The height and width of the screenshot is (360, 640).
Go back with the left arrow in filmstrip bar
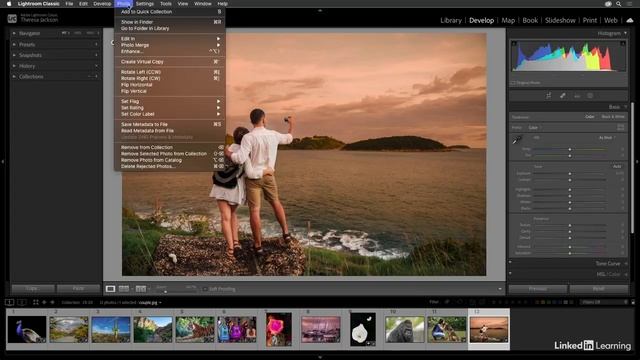pos(44,302)
